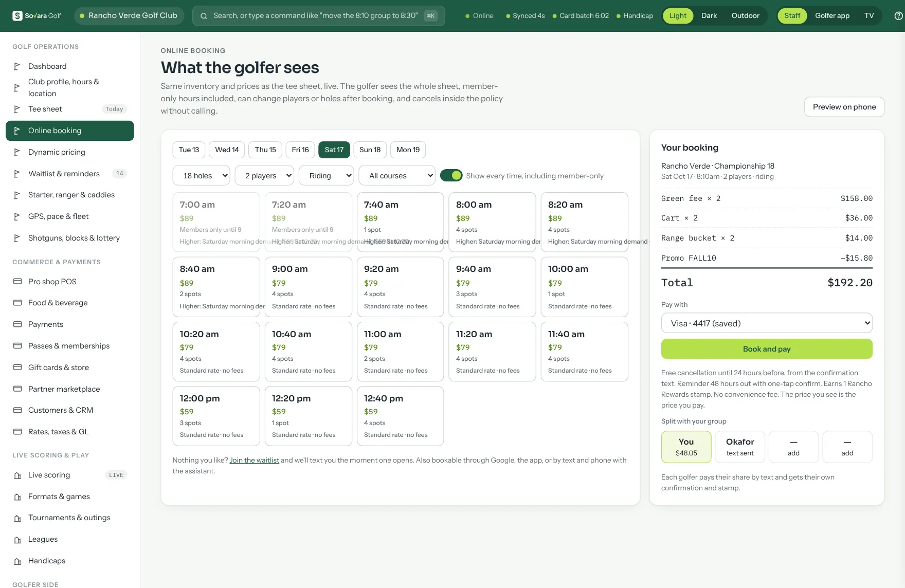Open the All courses dropdown
This screenshot has height=588, width=905.
[x=397, y=176]
